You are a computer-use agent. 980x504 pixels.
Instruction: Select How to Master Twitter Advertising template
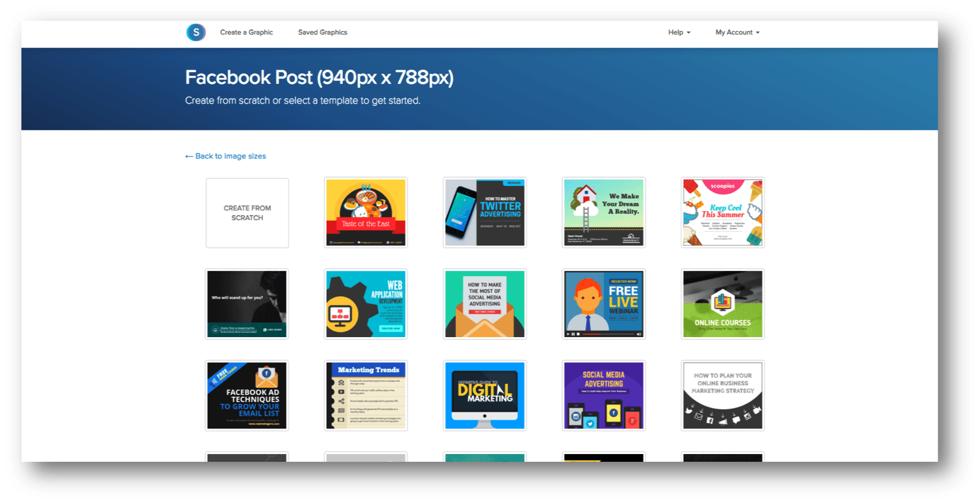point(485,212)
